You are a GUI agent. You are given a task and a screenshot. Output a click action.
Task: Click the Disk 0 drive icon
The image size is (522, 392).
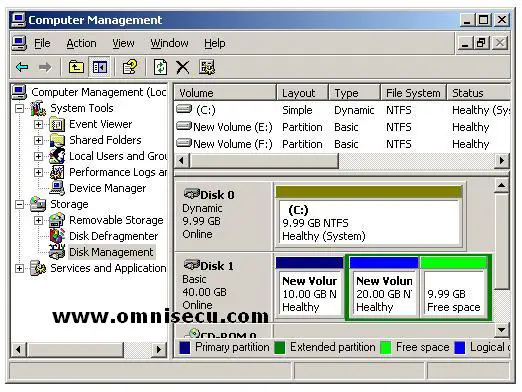tap(192, 194)
